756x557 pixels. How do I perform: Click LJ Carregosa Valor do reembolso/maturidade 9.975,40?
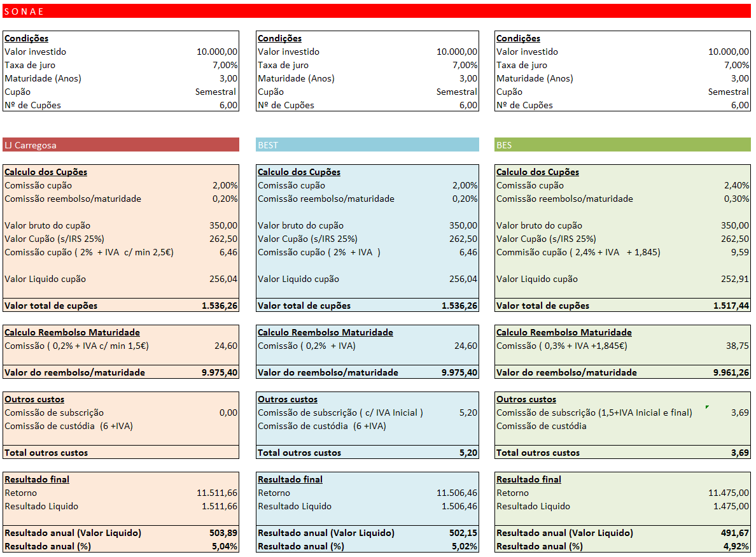pos(220,372)
